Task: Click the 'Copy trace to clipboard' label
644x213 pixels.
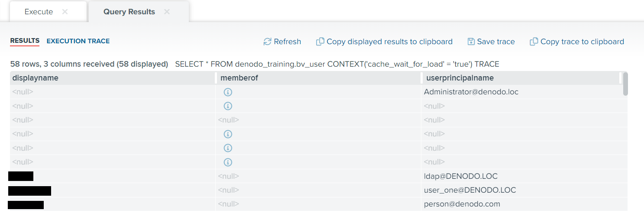Action: click(582, 42)
